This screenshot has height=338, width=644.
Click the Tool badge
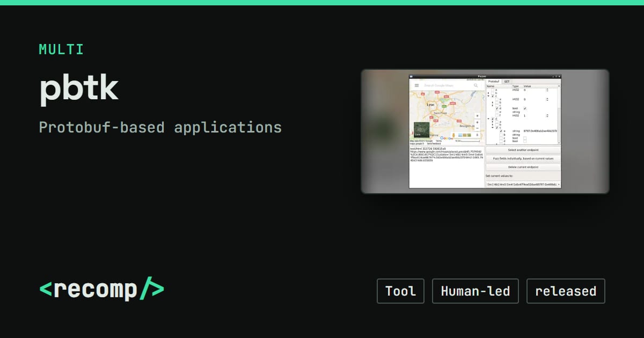click(x=400, y=291)
